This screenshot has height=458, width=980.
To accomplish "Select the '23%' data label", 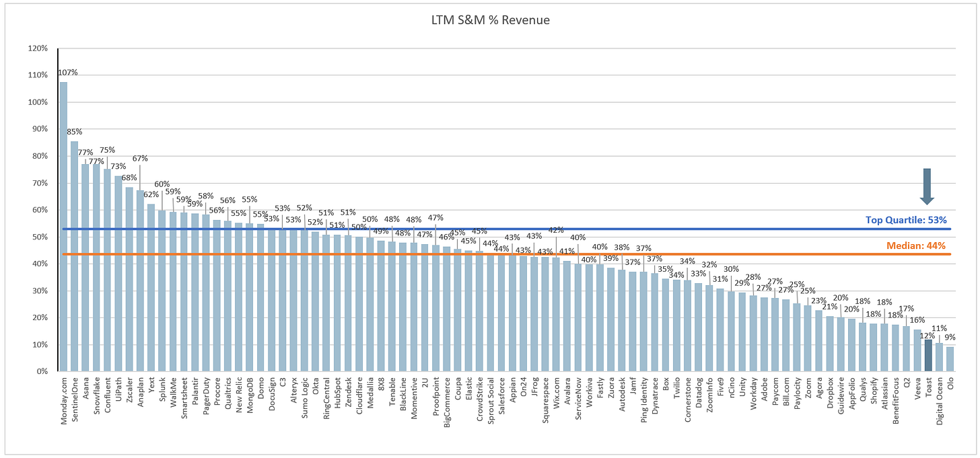I will coord(818,301).
